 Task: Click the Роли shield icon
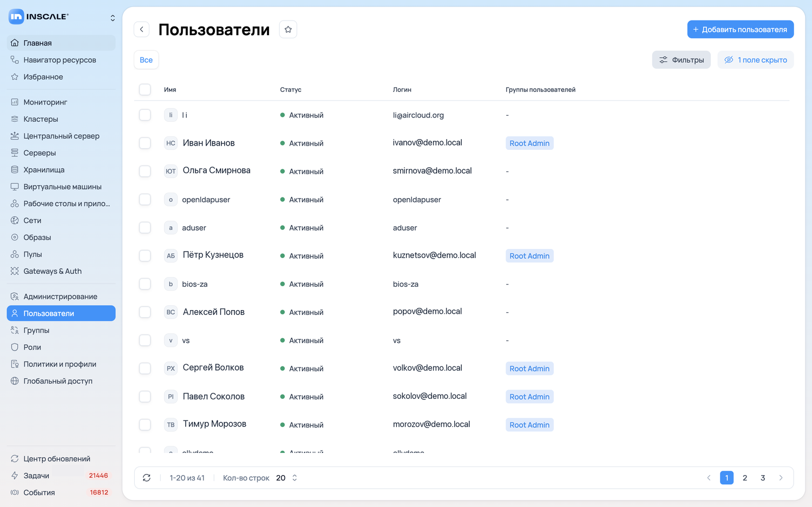click(x=15, y=347)
